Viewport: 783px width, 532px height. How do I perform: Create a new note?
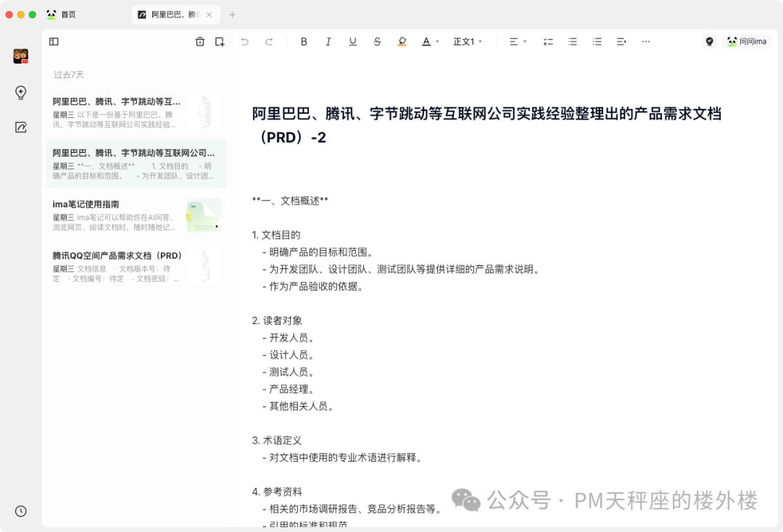click(220, 41)
